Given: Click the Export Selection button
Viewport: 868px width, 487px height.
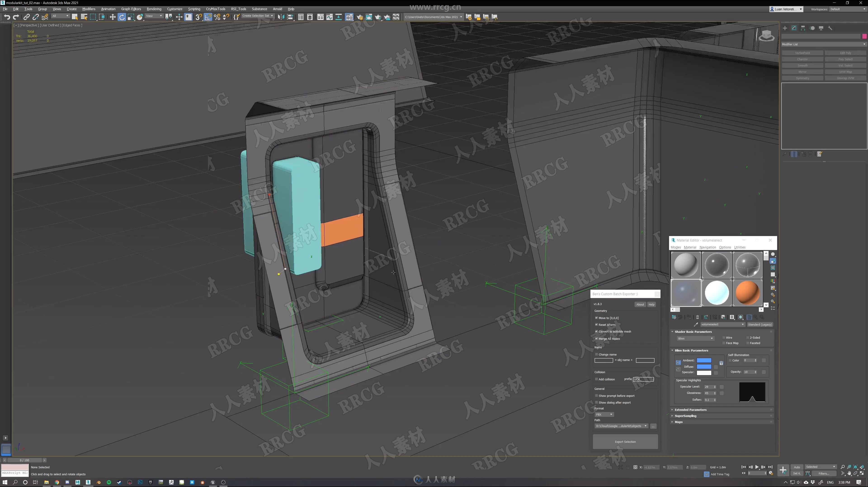Looking at the screenshot, I should (x=625, y=441).
